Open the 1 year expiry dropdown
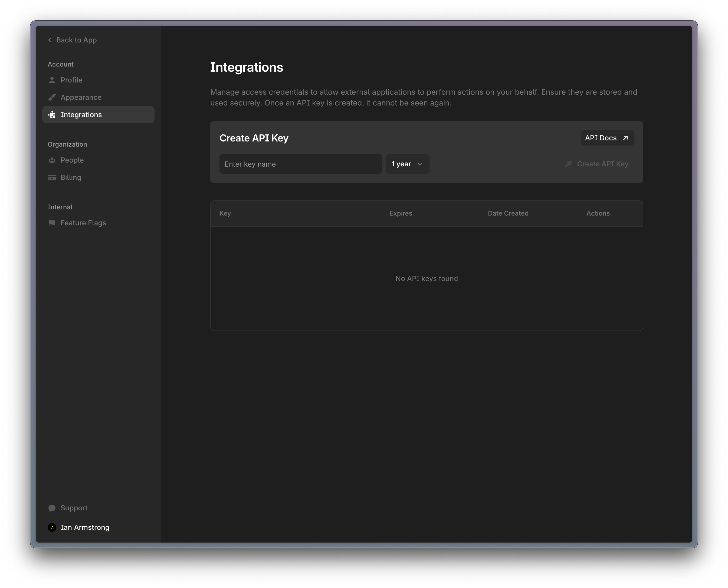This screenshot has height=588, width=728. (x=407, y=164)
